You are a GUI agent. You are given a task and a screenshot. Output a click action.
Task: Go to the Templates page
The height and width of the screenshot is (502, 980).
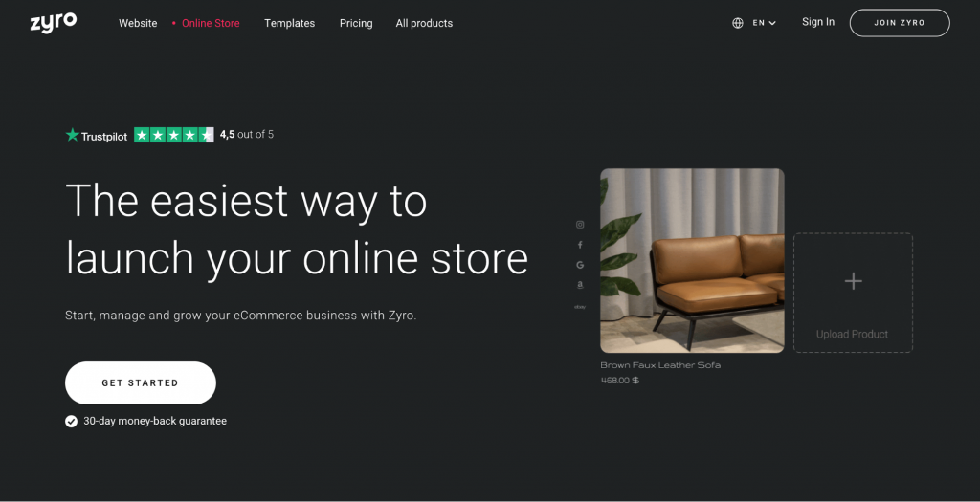pos(289,23)
